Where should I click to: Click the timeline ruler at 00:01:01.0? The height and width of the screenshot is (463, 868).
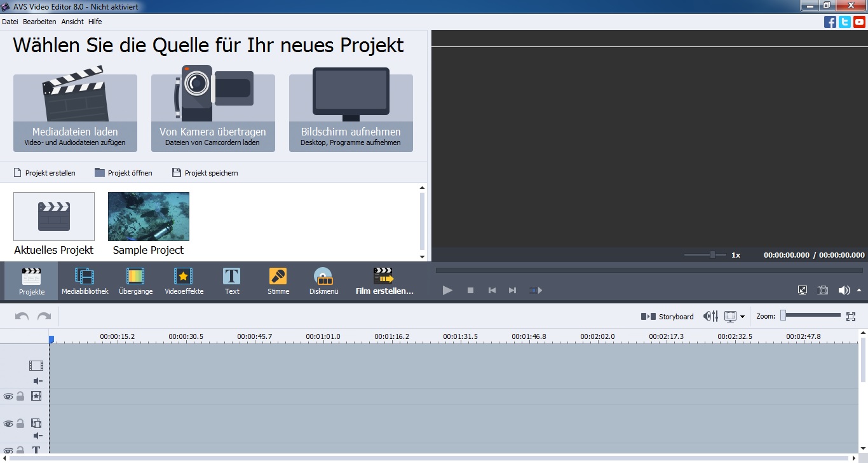(323, 336)
